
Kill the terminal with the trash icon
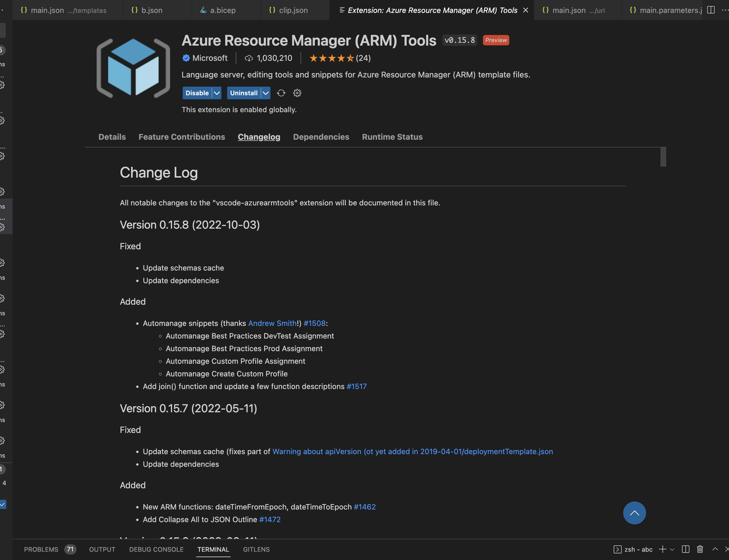700,549
